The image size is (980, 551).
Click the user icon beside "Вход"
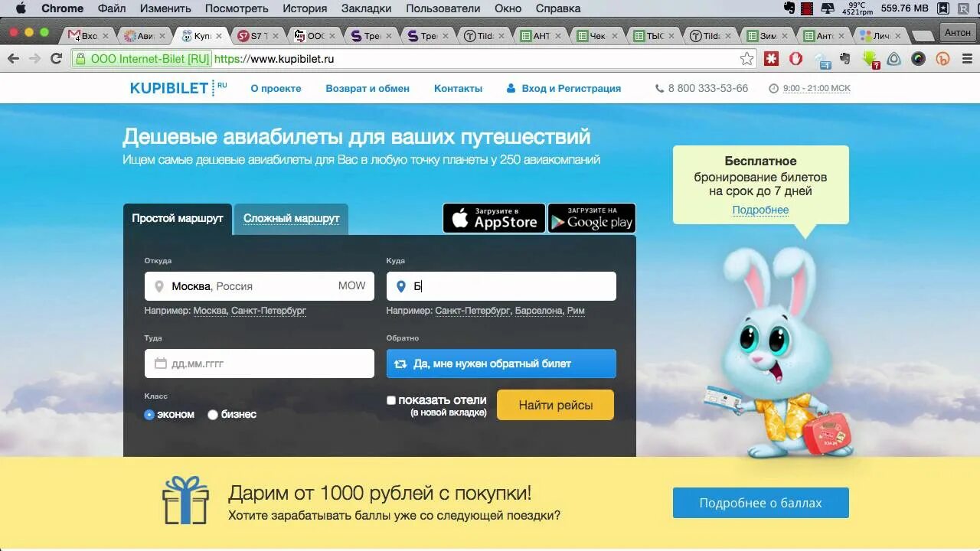(x=511, y=88)
